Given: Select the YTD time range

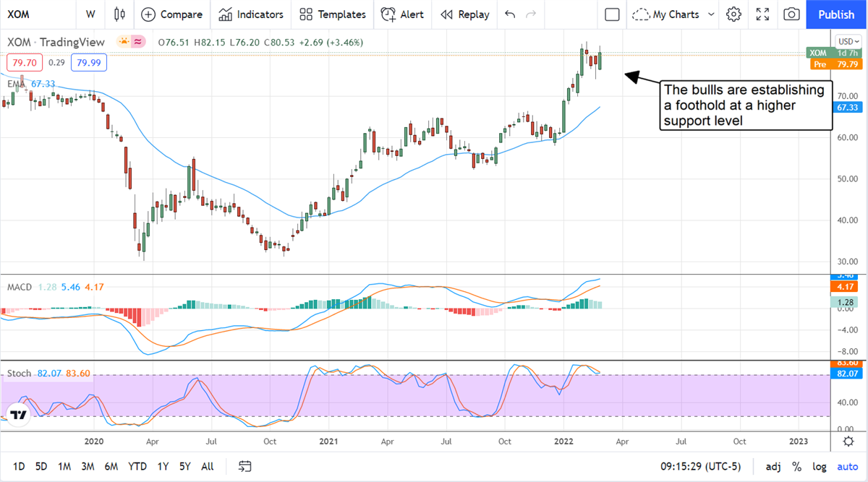Looking at the screenshot, I should [x=137, y=466].
